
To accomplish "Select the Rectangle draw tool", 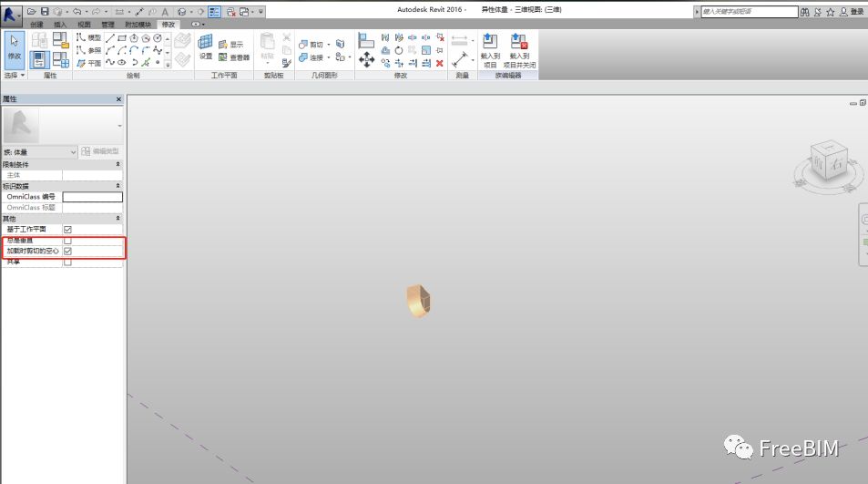I will tap(122, 38).
